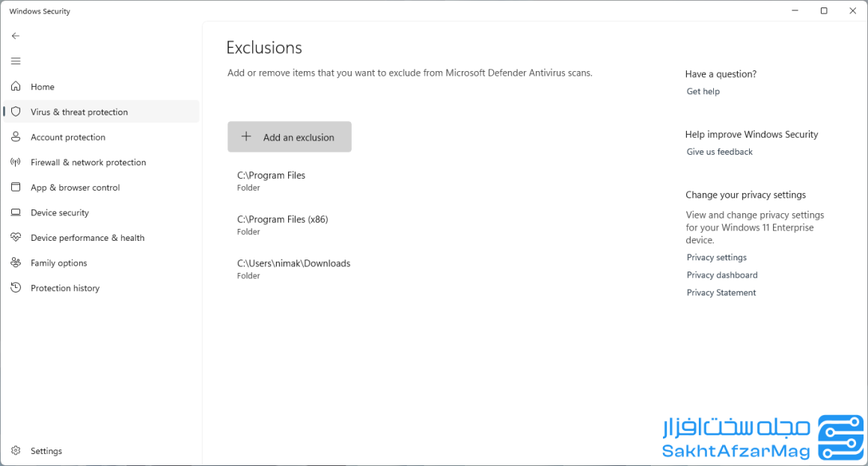Click the Help improve Windows Security heading
868x466 pixels.
coord(751,135)
